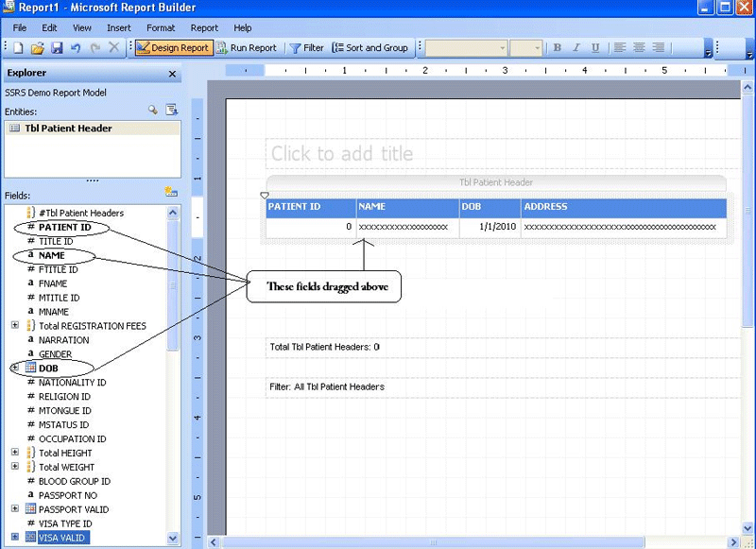
Task: Open the View menu
Action: tap(82, 28)
